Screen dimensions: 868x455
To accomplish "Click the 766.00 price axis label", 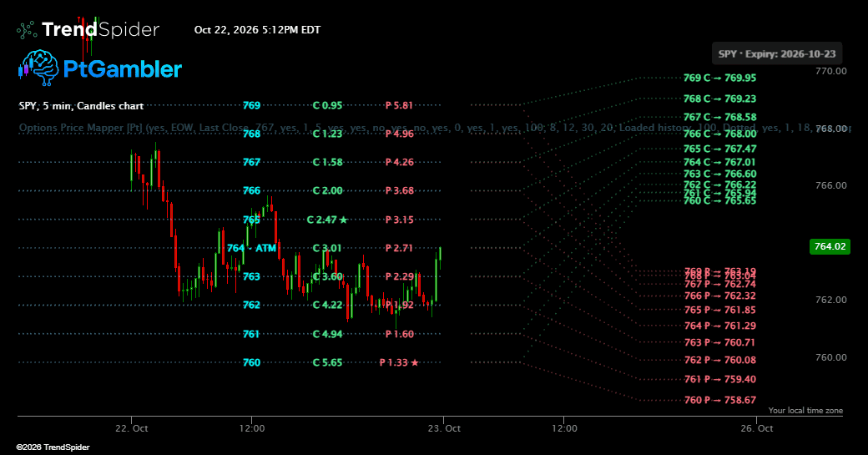I will [831, 185].
